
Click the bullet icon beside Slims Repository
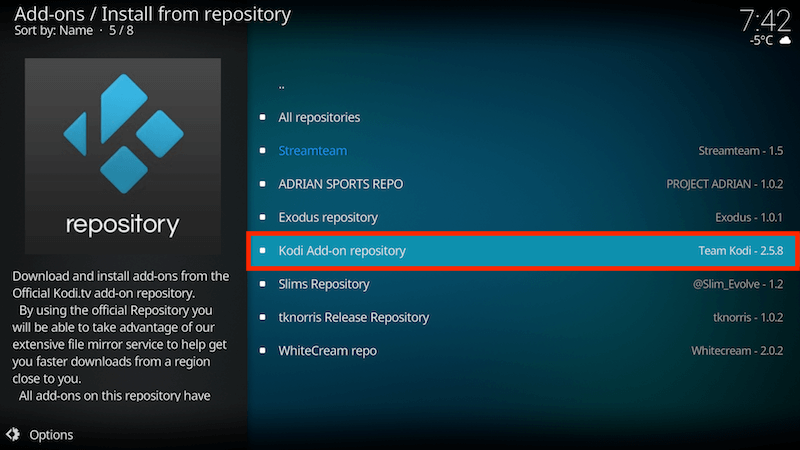pos(262,284)
